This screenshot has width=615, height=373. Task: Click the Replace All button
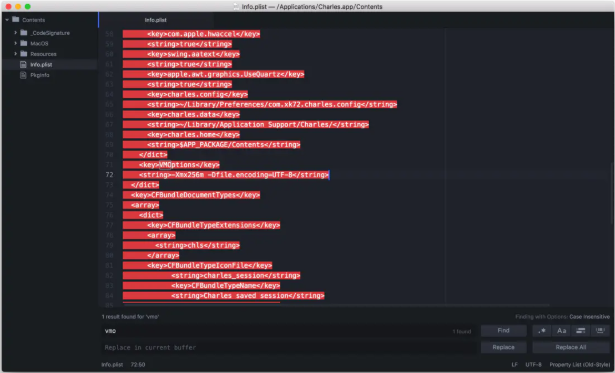click(x=571, y=348)
